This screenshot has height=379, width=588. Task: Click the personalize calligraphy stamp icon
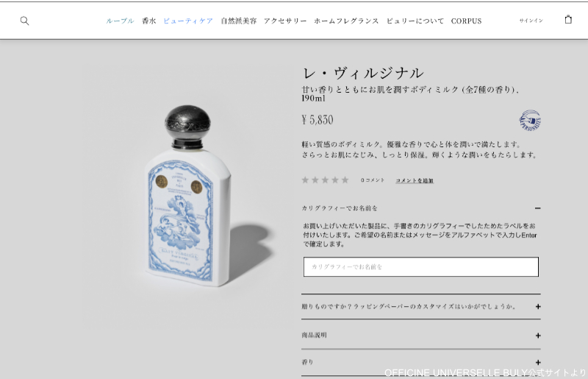click(x=530, y=120)
